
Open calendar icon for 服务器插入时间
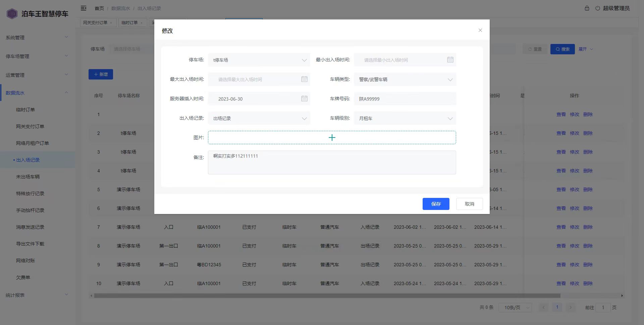304,99
